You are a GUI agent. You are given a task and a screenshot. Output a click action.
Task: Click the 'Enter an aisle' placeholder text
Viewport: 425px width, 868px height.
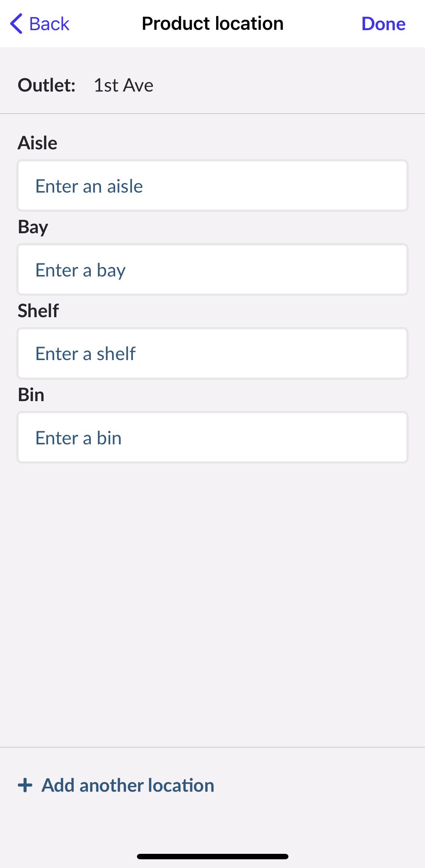[89, 186]
